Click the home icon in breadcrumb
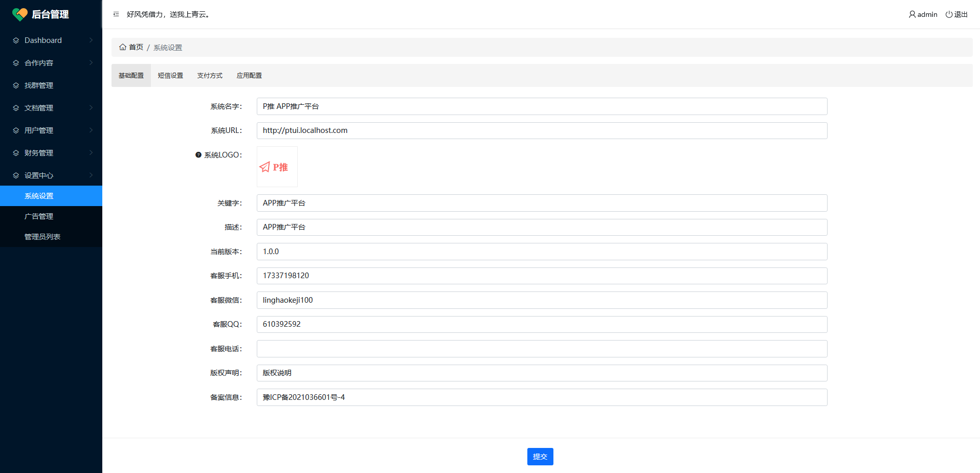 [x=123, y=47]
